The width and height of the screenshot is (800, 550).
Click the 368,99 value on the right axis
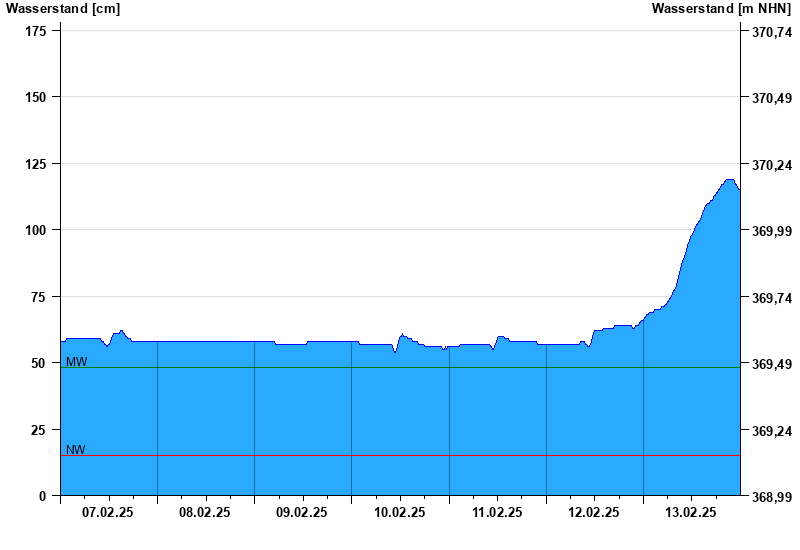[771, 497]
